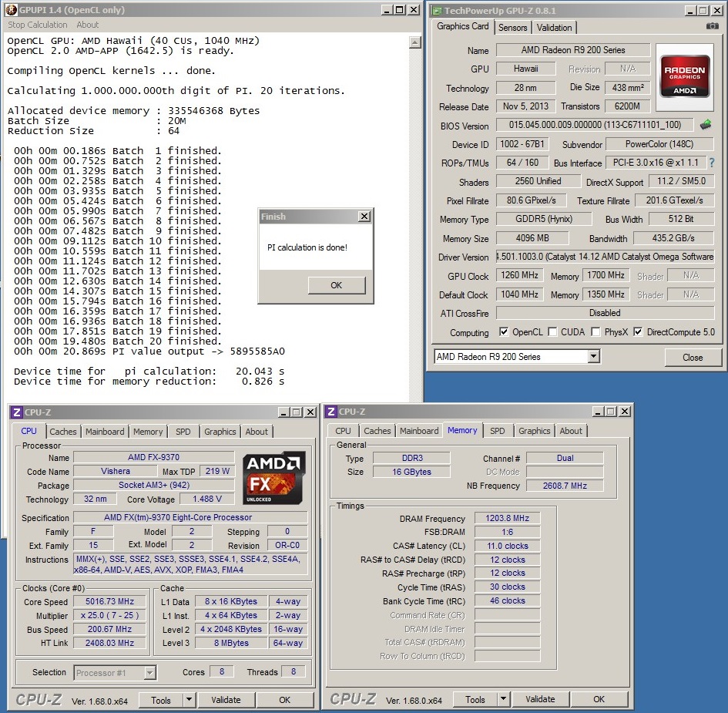Image resolution: width=728 pixels, height=713 pixels.
Task: Open the SPD tab in right CPU-Z
Action: [x=497, y=431]
